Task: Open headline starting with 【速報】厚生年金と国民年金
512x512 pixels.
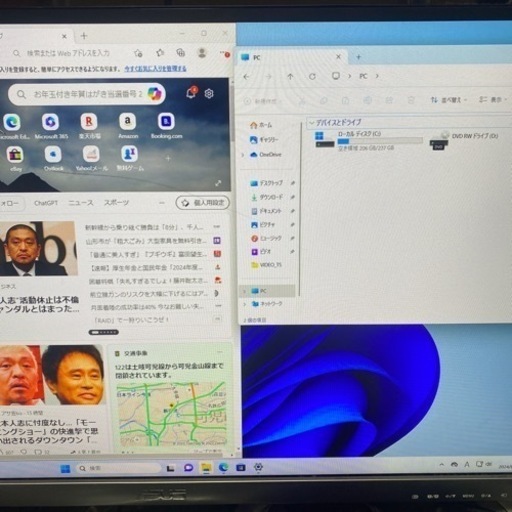Action: (x=147, y=267)
